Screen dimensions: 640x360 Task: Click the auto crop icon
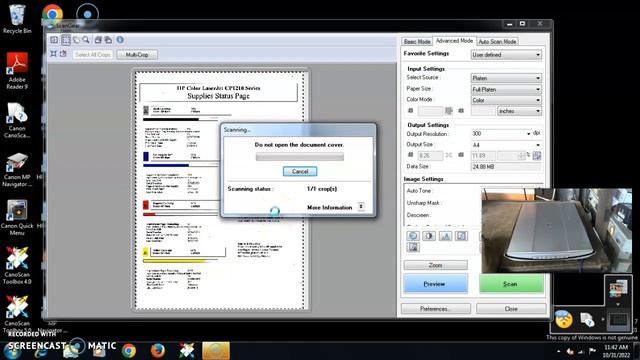point(53,54)
